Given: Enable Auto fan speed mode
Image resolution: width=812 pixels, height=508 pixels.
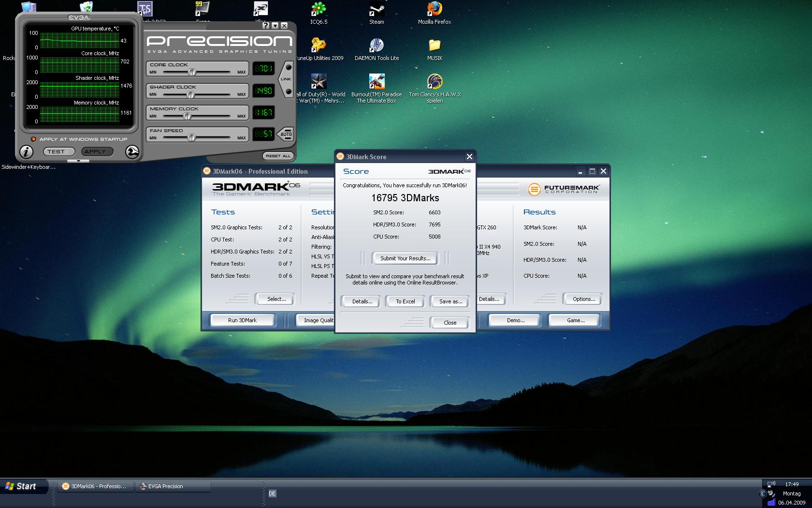Looking at the screenshot, I should (x=286, y=134).
